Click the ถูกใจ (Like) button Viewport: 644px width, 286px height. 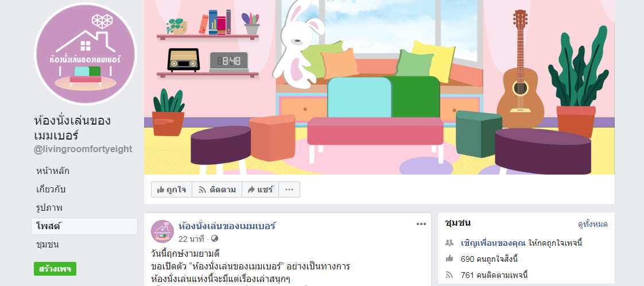pyautogui.click(x=171, y=190)
